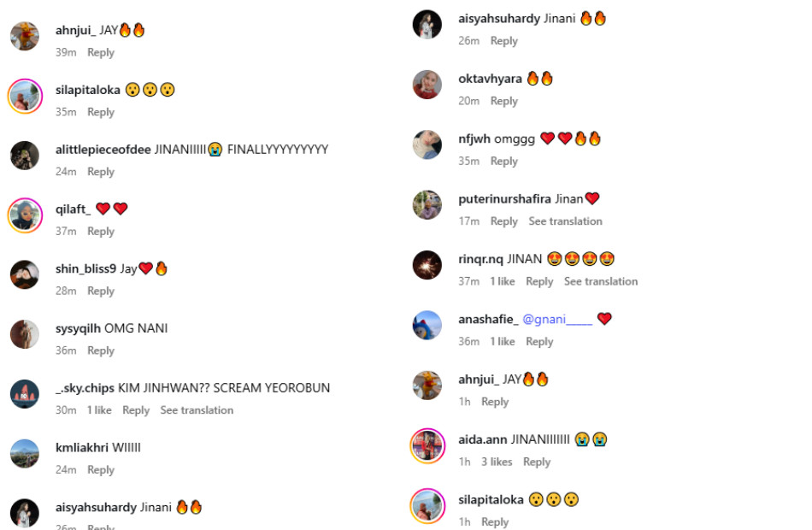Viewport: 812px width, 530px height.
Task: View aida.ann's story ring avatar
Action: (x=427, y=445)
